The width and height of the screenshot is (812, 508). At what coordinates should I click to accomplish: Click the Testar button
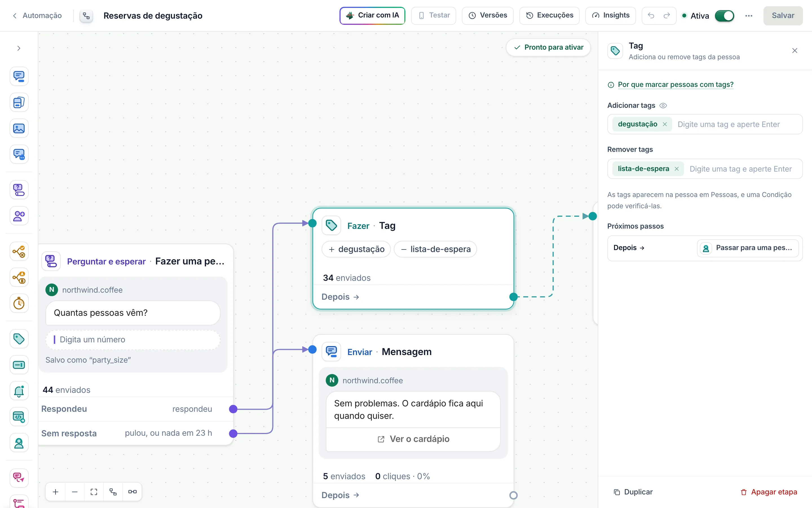[434, 16]
